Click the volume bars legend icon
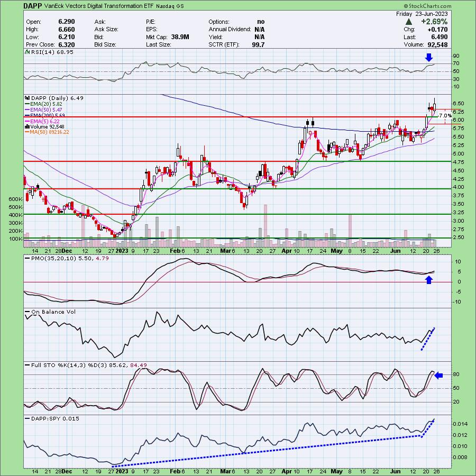 [x=28, y=126]
